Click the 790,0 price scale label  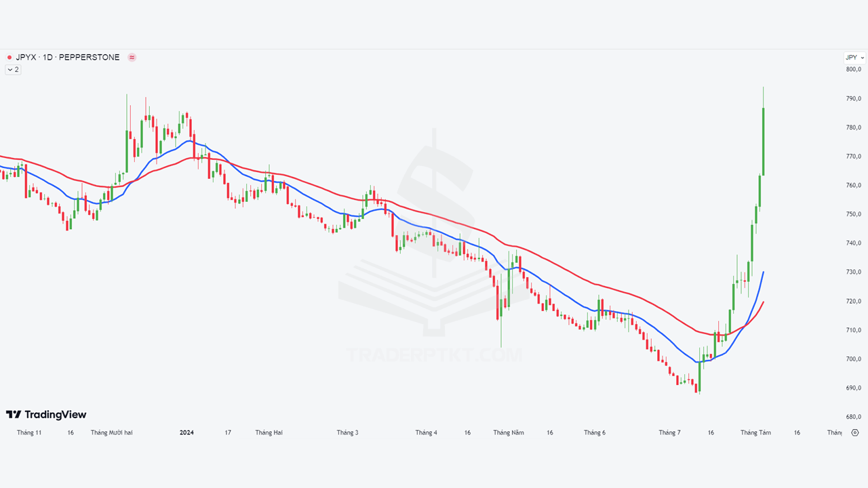tap(854, 98)
